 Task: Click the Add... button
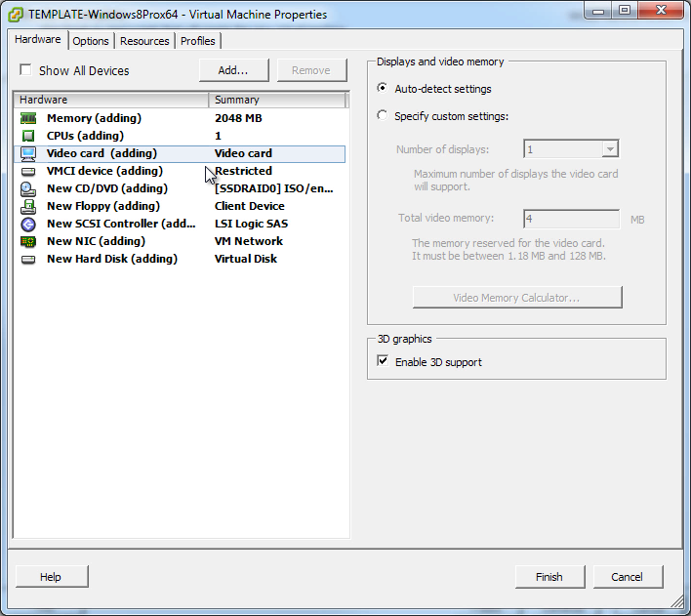tap(233, 70)
